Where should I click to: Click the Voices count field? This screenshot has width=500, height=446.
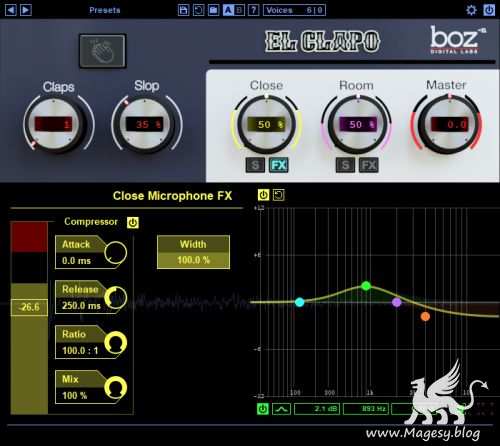[x=294, y=10]
